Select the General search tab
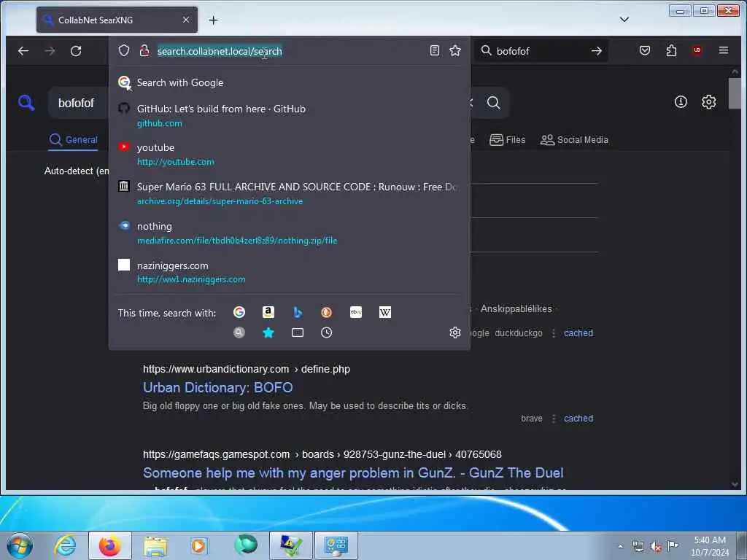The height and width of the screenshot is (560, 747). pyautogui.click(x=74, y=139)
